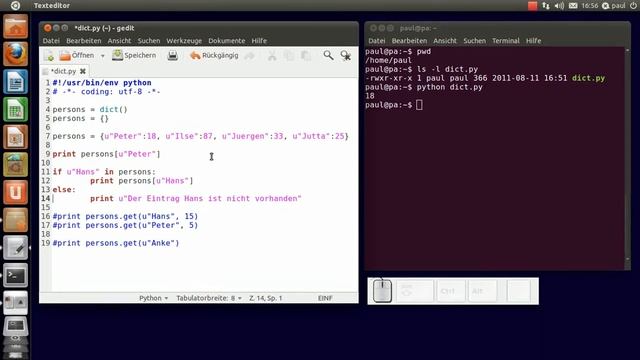Print the document via printer icon
The width and height of the screenshot is (640, 360).
tap(173, 56)
